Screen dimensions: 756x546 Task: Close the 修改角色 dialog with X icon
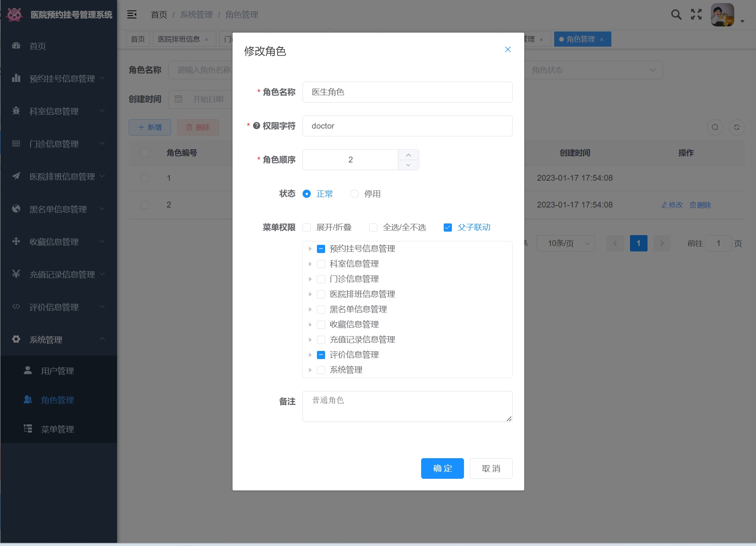tap(507, 50)
